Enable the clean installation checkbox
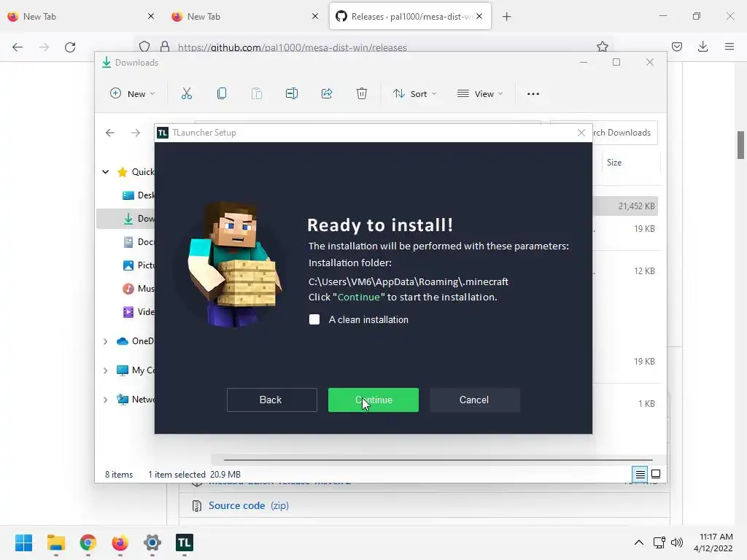747x560 pixels. point(314,319)
